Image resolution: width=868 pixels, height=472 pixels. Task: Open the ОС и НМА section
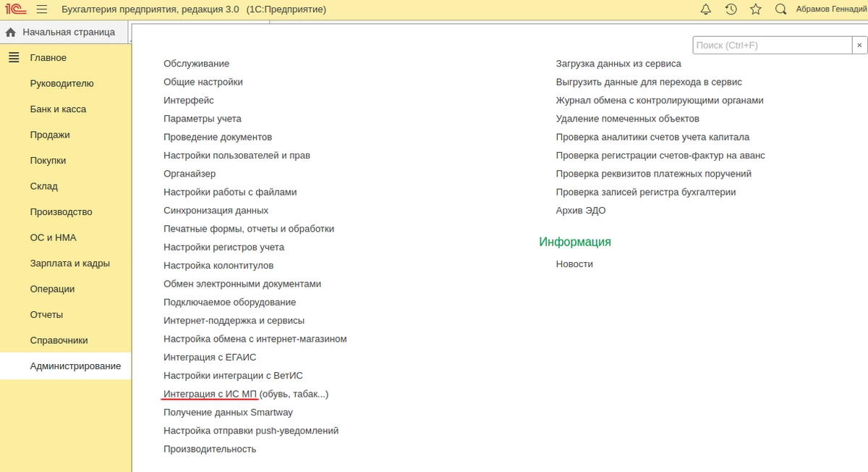(x=53, y=237)
